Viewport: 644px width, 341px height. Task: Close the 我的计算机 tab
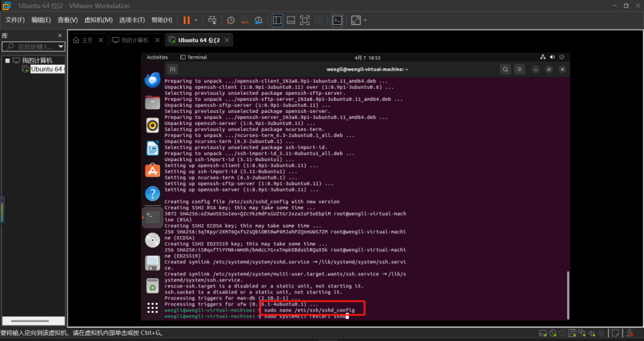pos(157,40)
